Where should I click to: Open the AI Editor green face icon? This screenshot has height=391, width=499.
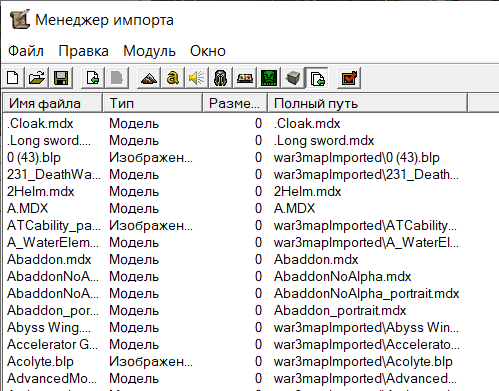pyautogui.click(x=269, y=78)
